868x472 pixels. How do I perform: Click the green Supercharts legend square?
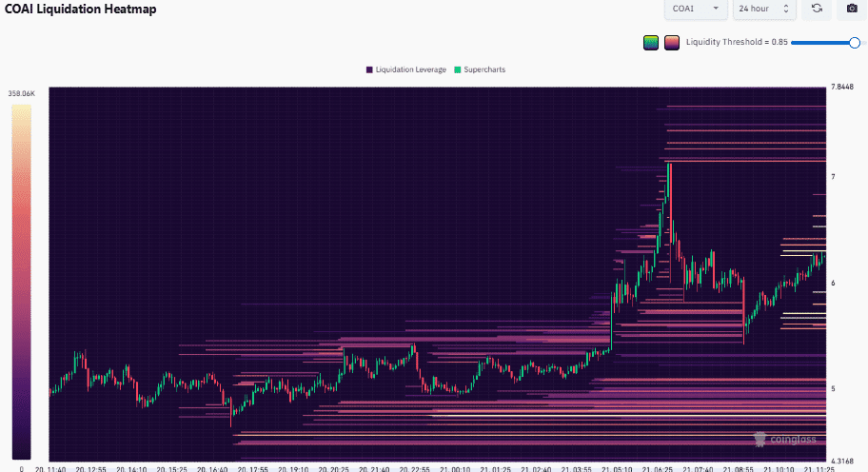pos(457,69)
